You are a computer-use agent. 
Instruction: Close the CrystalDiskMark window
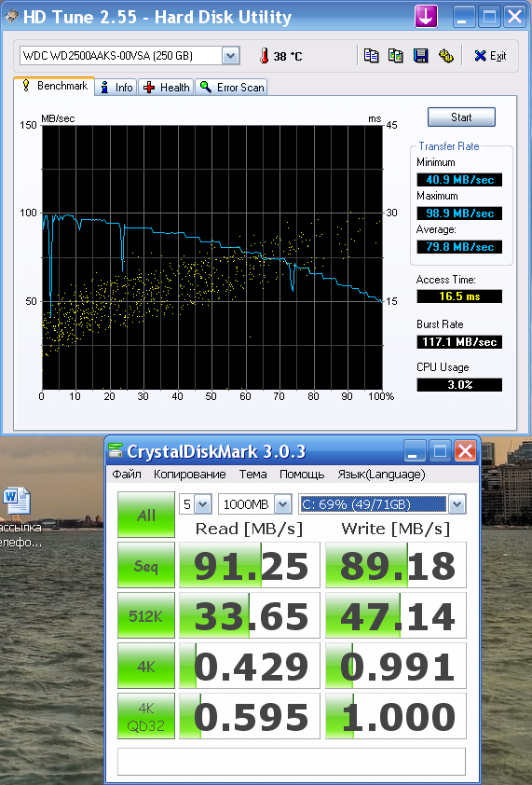click(466, 451)
